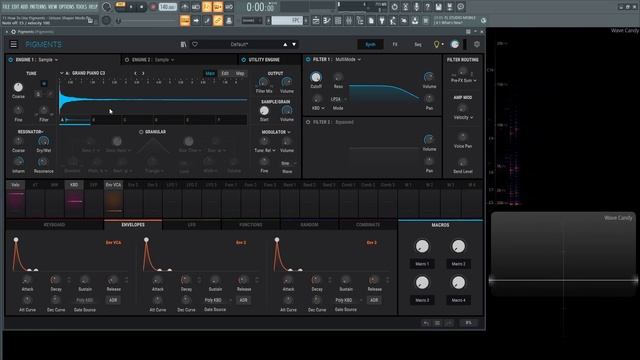Click the sample Map view button

pos(240,73)
